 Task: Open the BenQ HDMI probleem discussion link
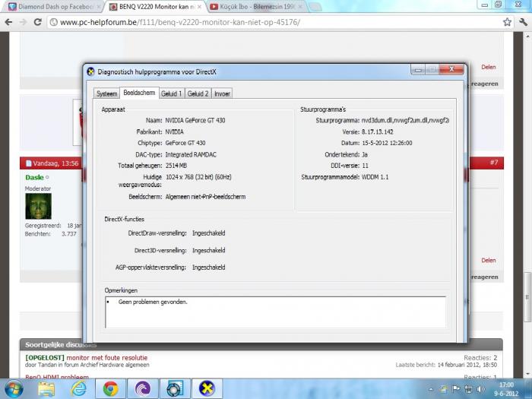coord(57,377)
